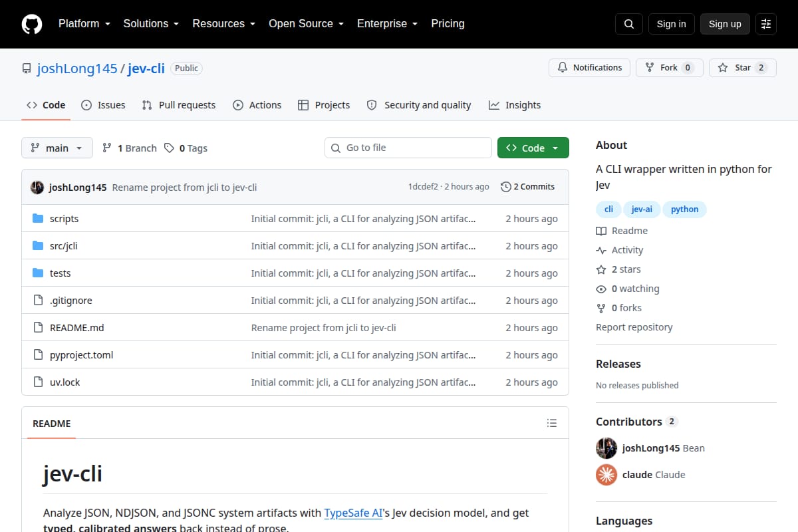Click the Sign up button

725,24
